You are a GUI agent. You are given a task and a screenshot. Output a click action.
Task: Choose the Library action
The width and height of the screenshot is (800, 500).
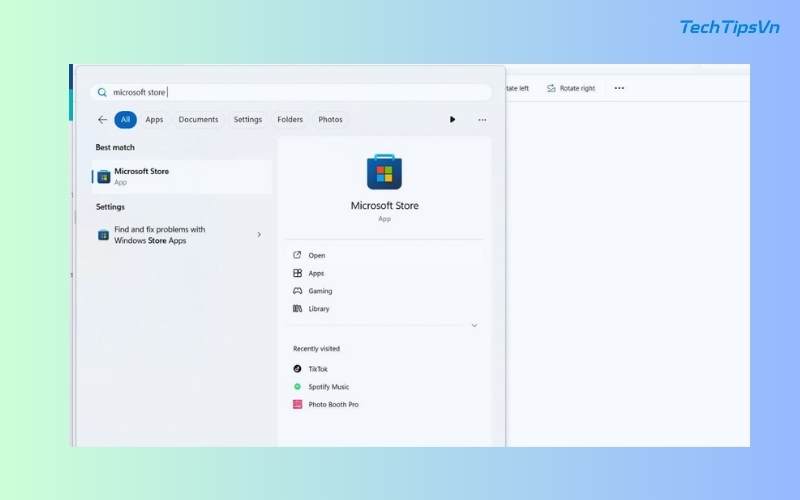point(319,309)
